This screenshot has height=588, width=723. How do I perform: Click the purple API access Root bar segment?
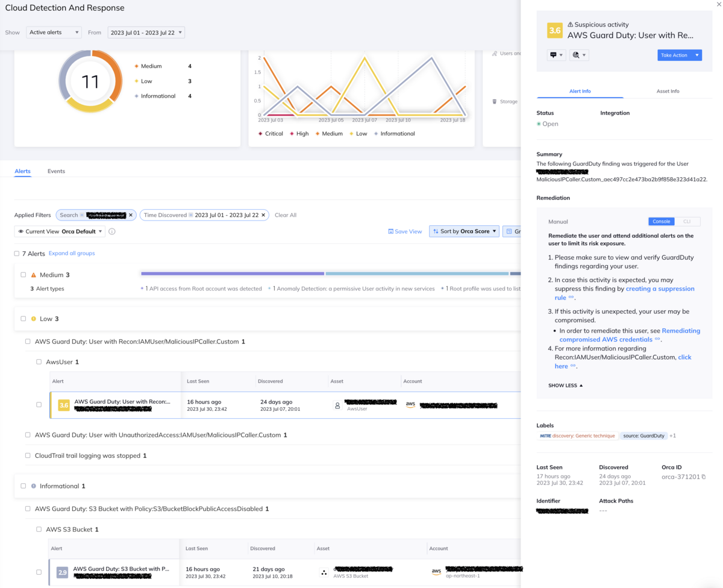232,274
